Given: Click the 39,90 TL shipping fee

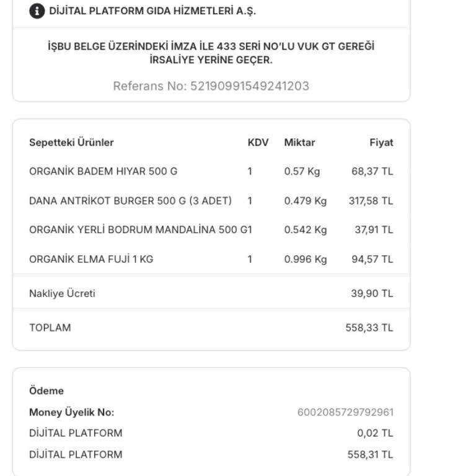Looking at the screenshot, I should click(x=372, y=294).
